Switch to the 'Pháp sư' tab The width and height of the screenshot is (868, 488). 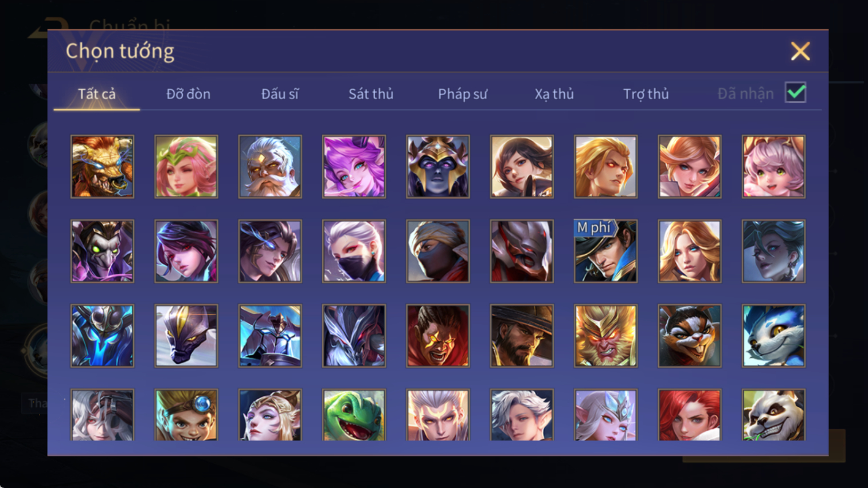pyautogui.click(x=463, y=94)
